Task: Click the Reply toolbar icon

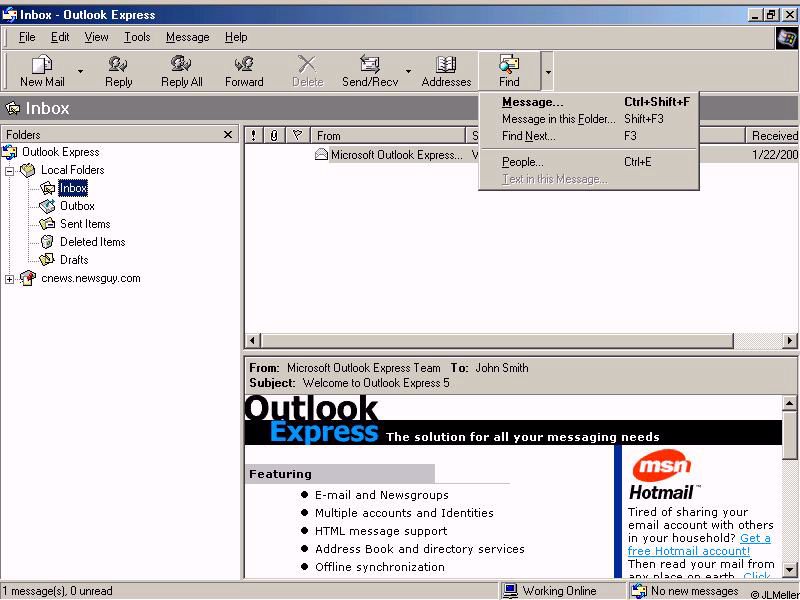Action: pos(118,70)
